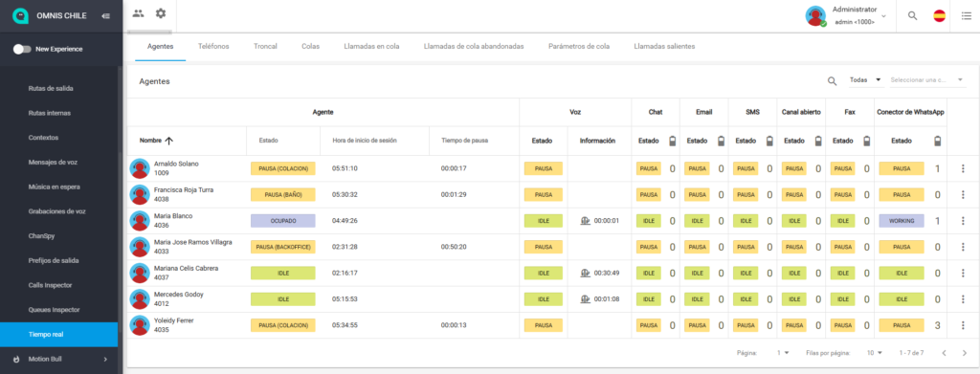Click the Chat column lock icon

point(672,142)
